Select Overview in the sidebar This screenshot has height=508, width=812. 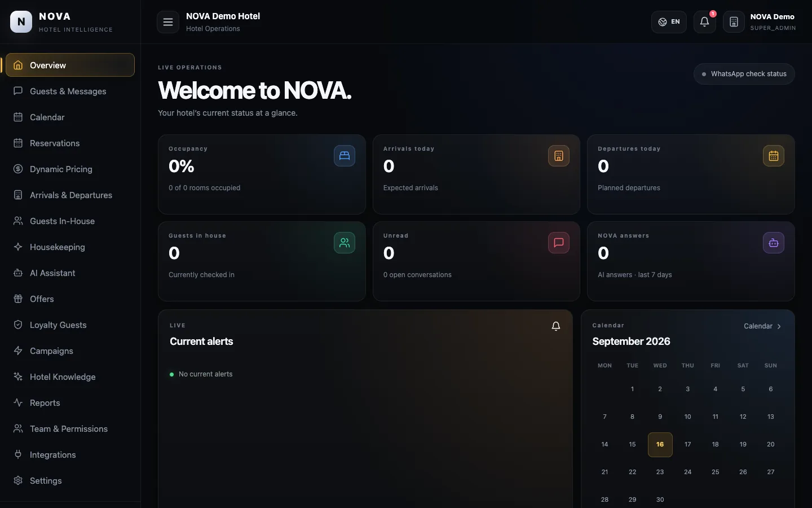tap(70, 65)
